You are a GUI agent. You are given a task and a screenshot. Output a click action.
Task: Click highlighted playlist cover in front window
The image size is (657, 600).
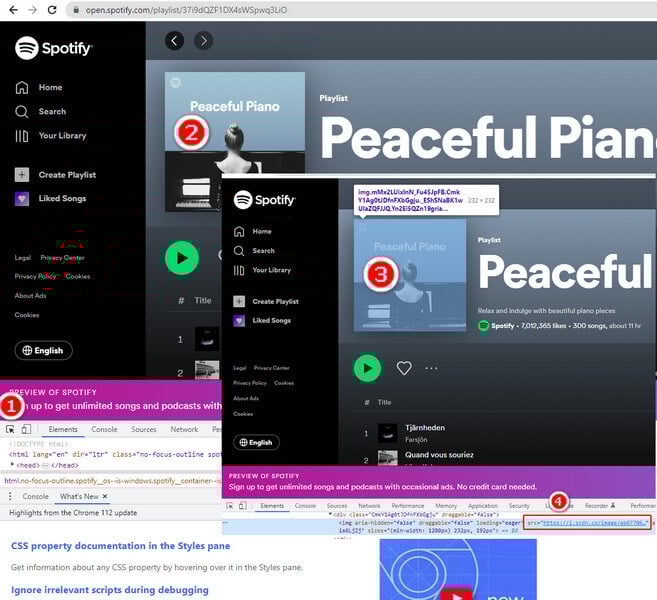tap(410, 275)
